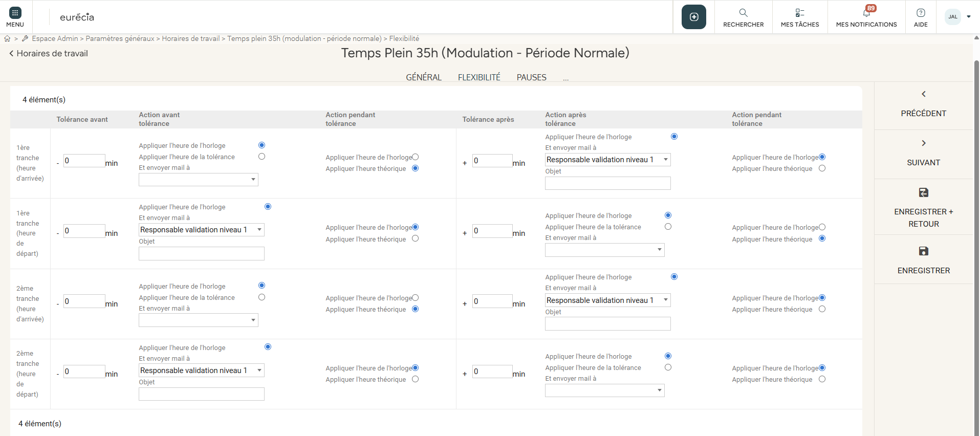Open the JAL user profile dropdown arrow
980x436 pixels.
968,17
